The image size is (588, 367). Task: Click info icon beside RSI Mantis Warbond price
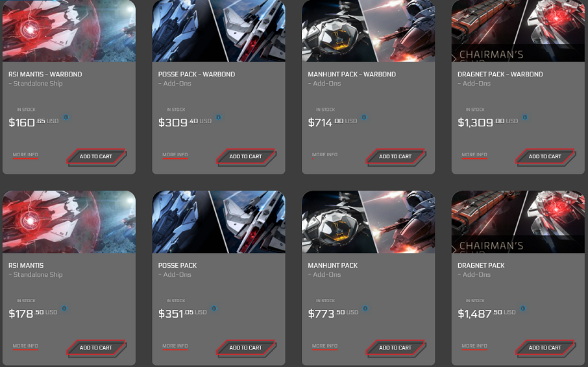tap(66, 117)
